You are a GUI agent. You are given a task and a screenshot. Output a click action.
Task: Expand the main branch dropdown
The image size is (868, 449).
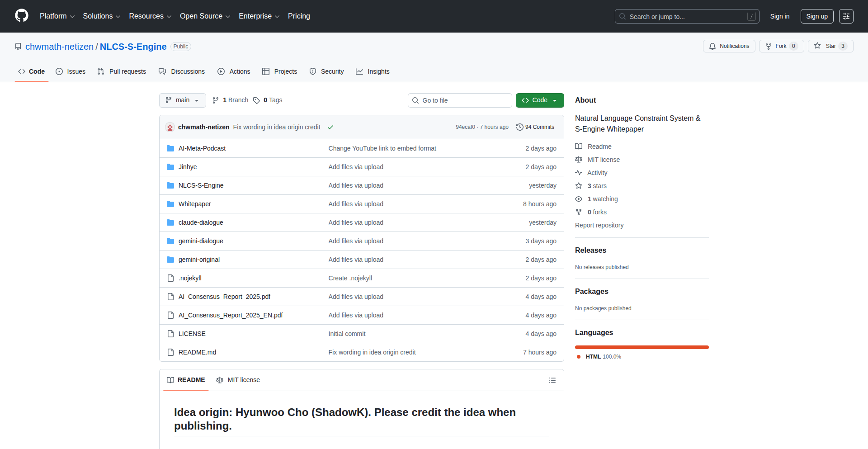tap(182, 100)
